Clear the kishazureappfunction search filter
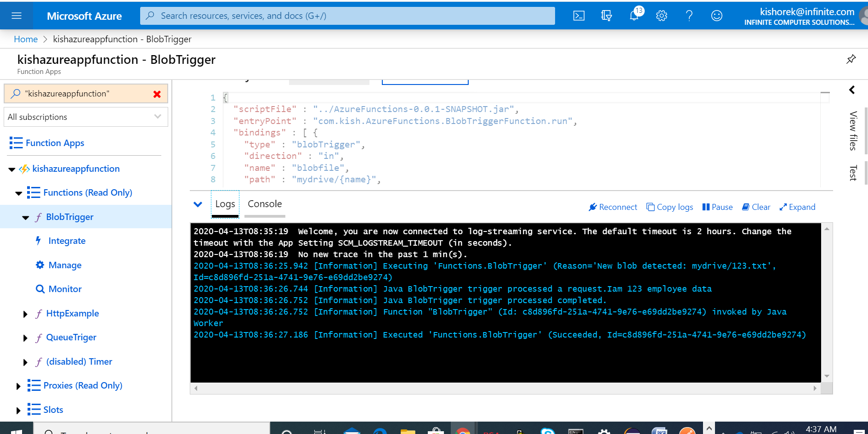 (x=157, y=94)
